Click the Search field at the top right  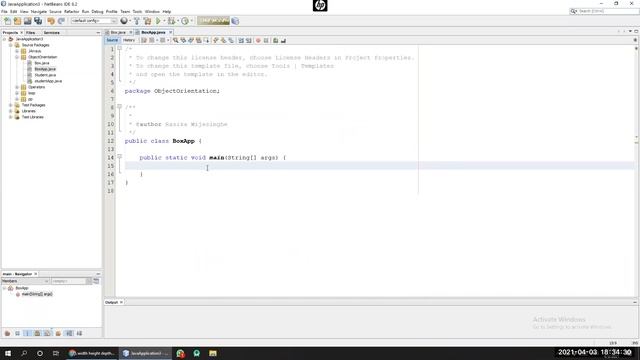(604, 11)
